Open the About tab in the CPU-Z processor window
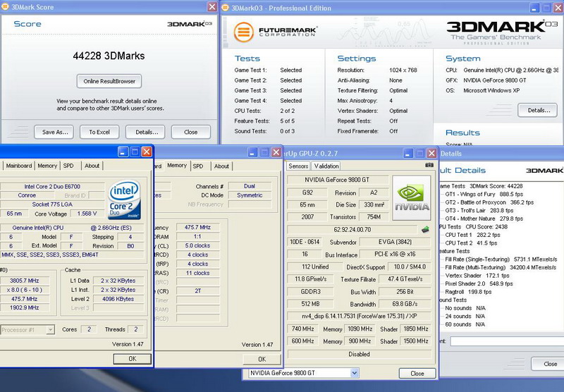 coord(92,166)
